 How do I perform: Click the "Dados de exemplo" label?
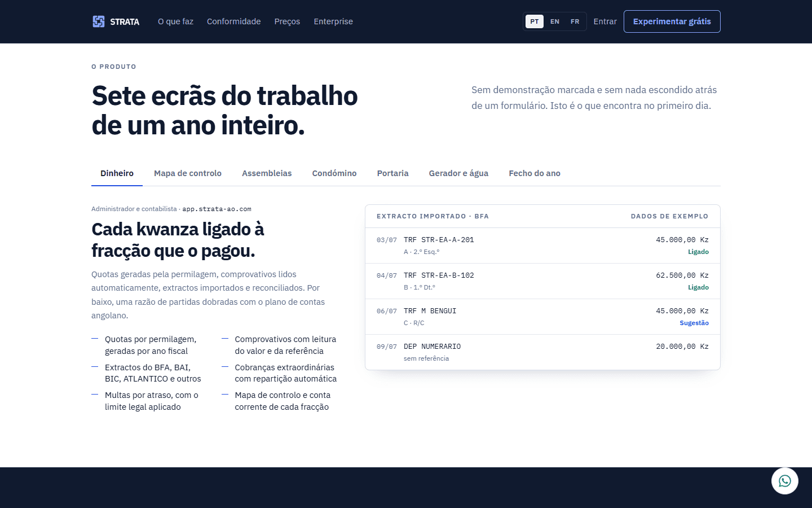point(669,216)
